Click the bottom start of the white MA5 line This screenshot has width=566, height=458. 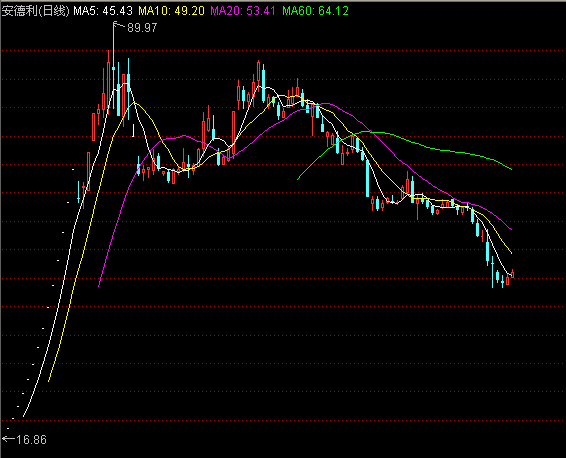pyautogui.click(x=23, y=416)
